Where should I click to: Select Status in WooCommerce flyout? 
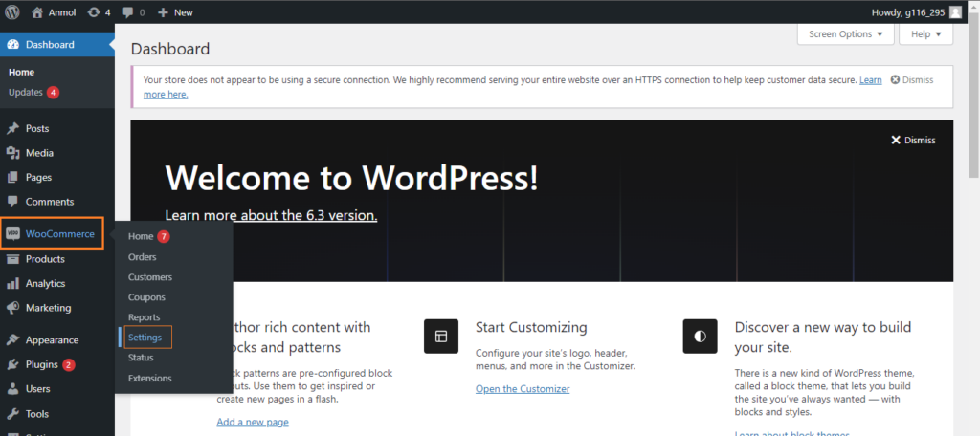pyautogui.click(x=141, y=358)
